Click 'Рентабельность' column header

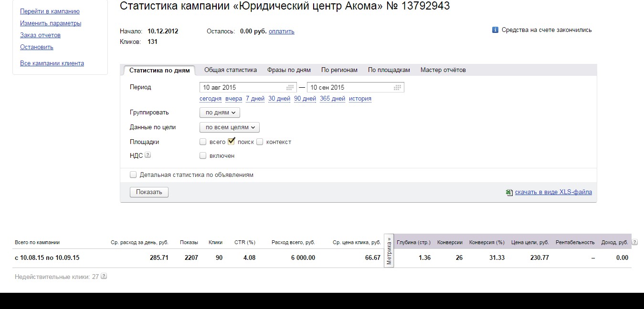pyautogui.click(x=575, y=242)
